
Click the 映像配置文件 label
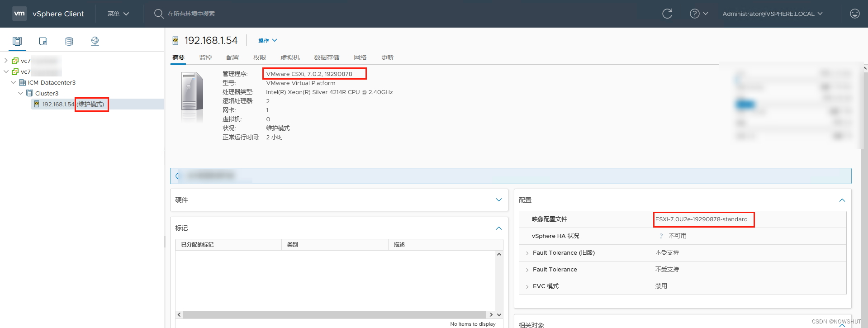click(x=550, y=219)
